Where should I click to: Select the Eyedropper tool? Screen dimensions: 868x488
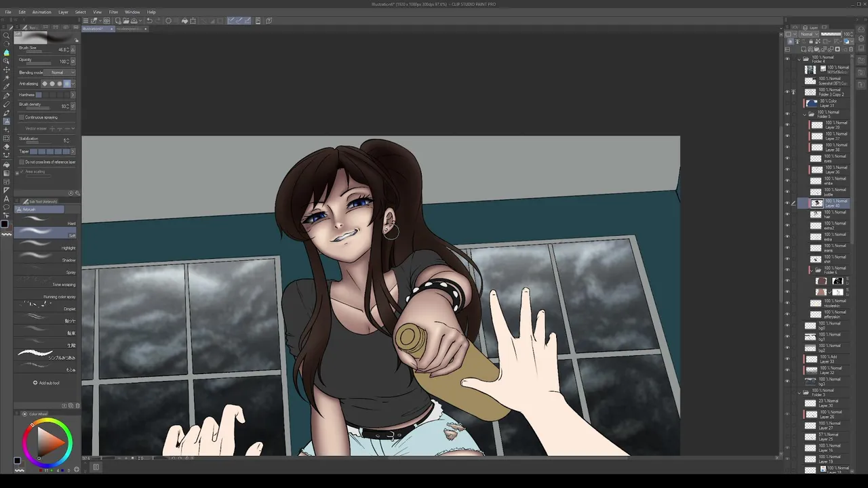(x=6, y=86)
